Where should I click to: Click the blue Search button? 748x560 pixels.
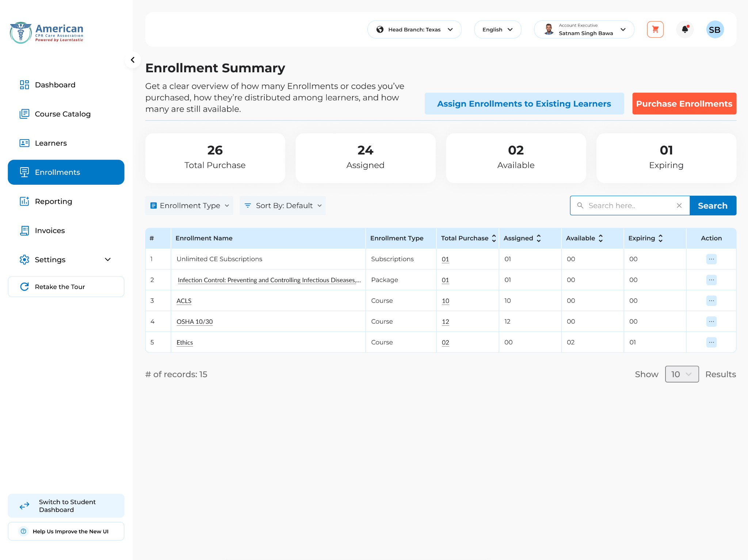click(x=713, y=206)
